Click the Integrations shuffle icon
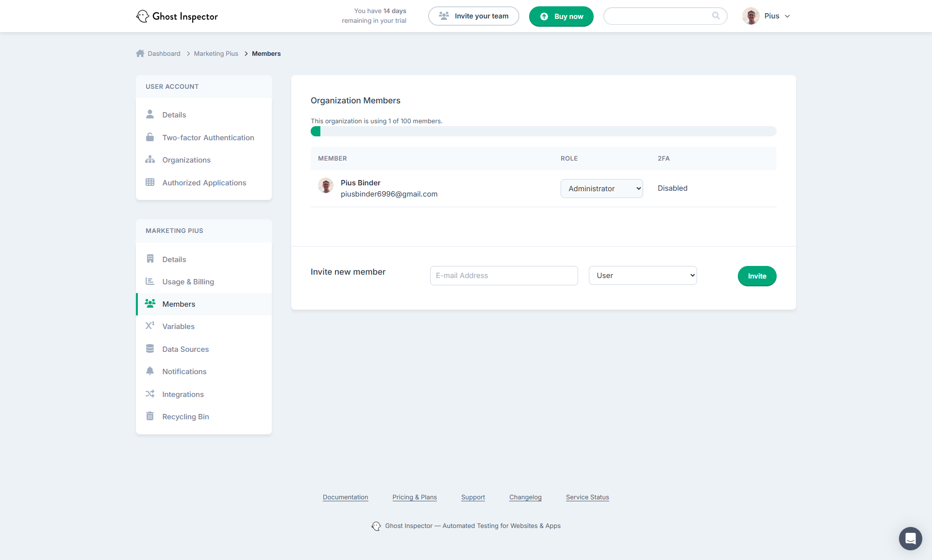The width and height of the screenshot is (932, 560). 150,394
